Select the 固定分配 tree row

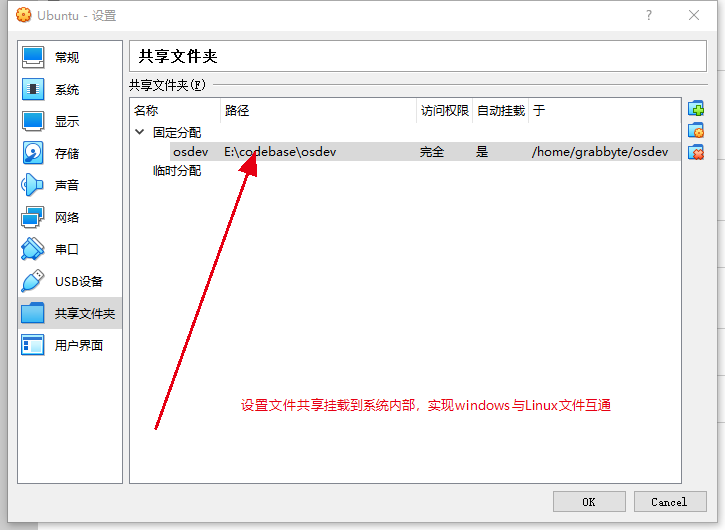point(177,133)
